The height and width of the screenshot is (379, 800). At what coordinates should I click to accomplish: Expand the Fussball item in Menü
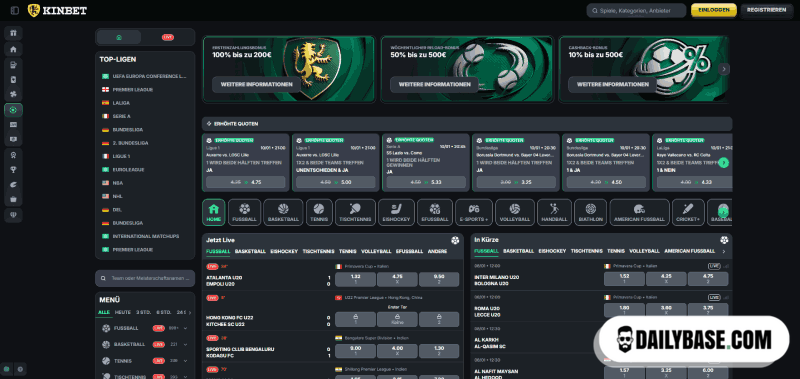[x=185, y=328]
